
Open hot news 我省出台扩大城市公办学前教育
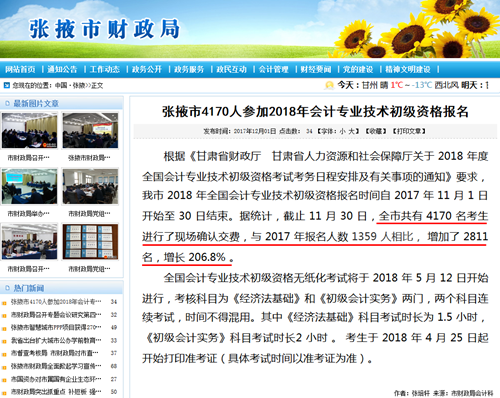click(56, 340)
